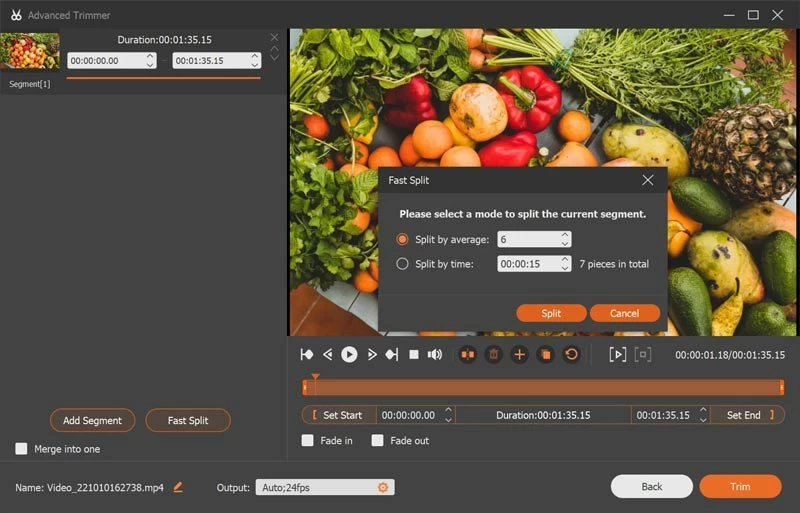The width and height of the screenshot is (800, 513).
Task: Click the Set End button
Action: coord(747,415)
